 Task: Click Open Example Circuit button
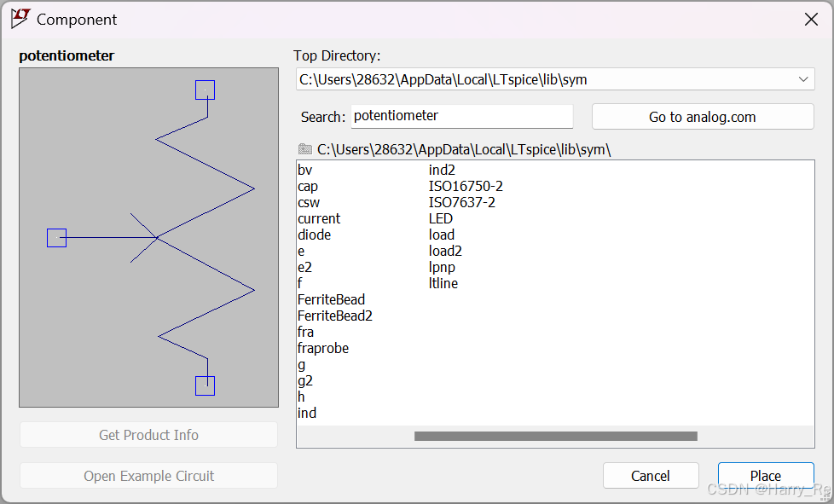[148, 475]
